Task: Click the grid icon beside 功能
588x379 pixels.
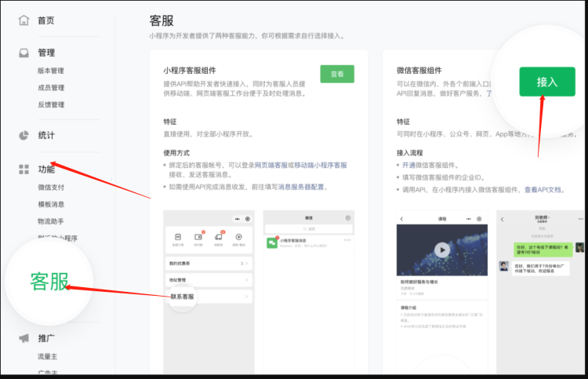Action: (24, 169)
